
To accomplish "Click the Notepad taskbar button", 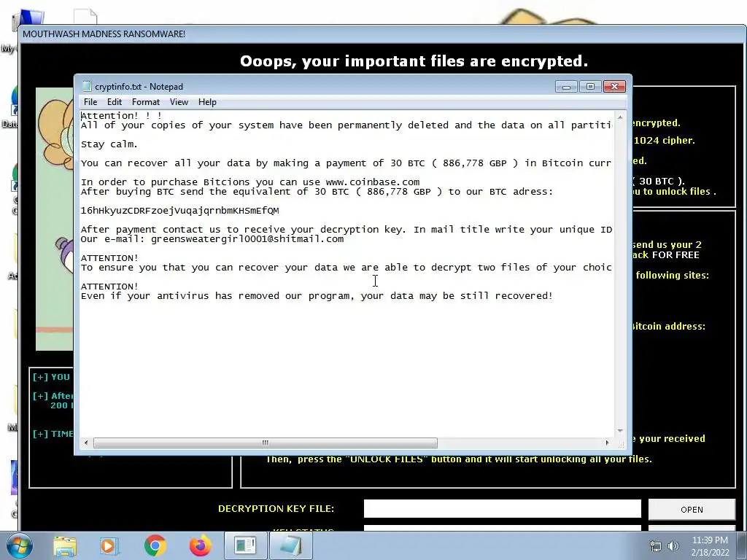I will click(x=291, y=545).
